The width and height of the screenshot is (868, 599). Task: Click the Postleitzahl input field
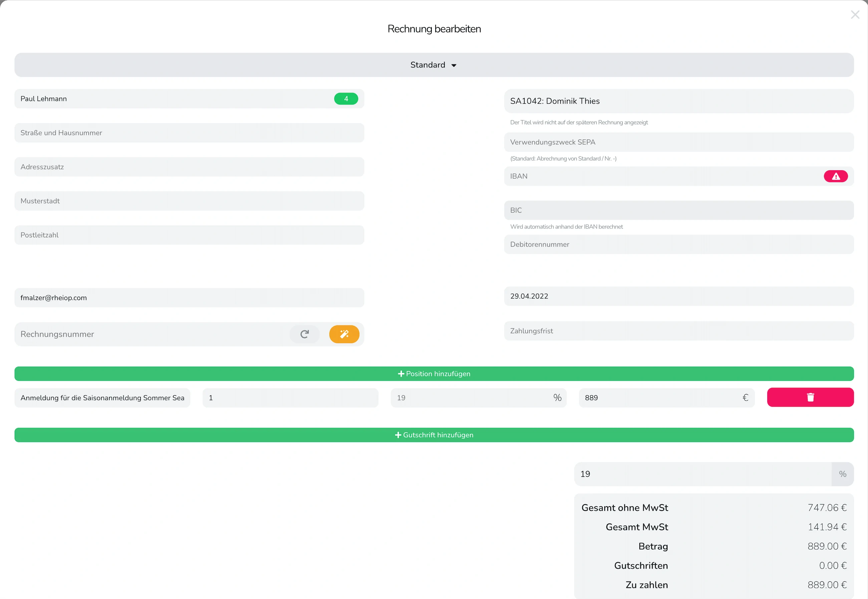[189, 235]
